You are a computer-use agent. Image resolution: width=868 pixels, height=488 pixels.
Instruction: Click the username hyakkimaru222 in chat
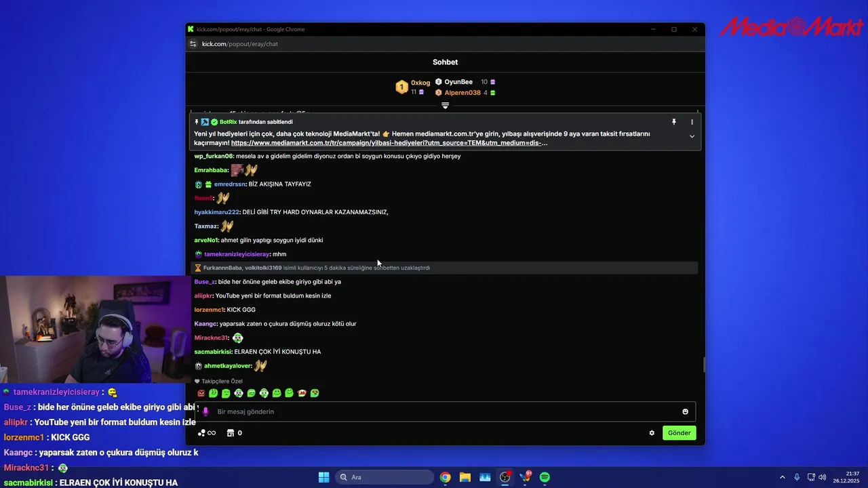point(217,212)
